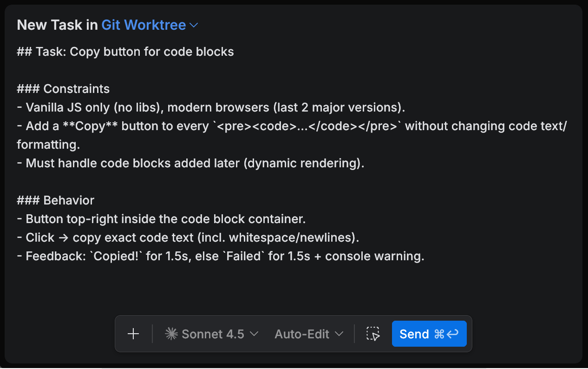
Task: Click the plus icon to add context
Action: pos(133,334)
